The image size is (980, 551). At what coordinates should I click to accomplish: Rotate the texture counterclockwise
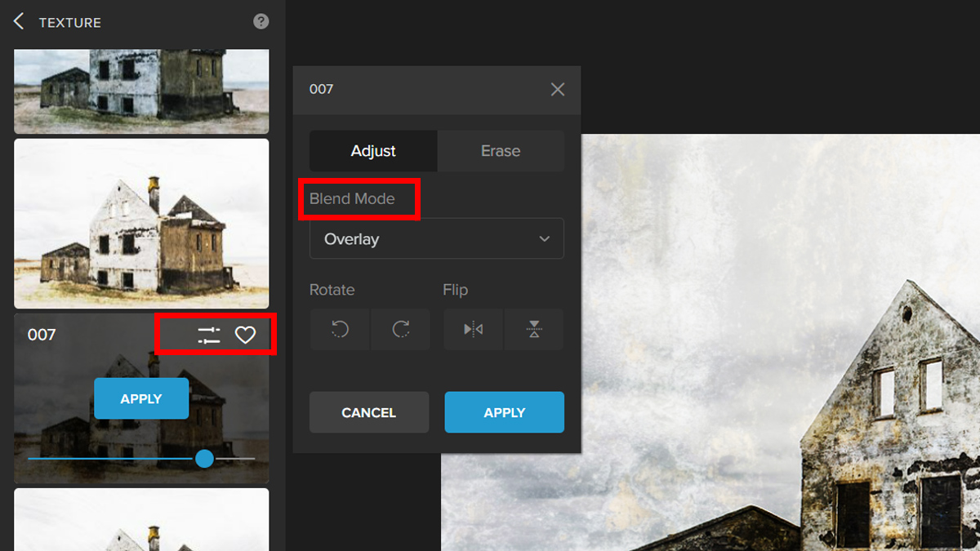(340, 330)
